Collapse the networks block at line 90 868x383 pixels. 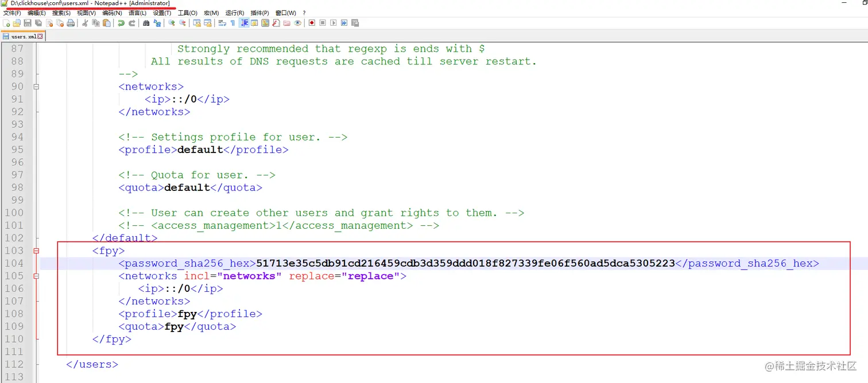[x=37, y=87]
